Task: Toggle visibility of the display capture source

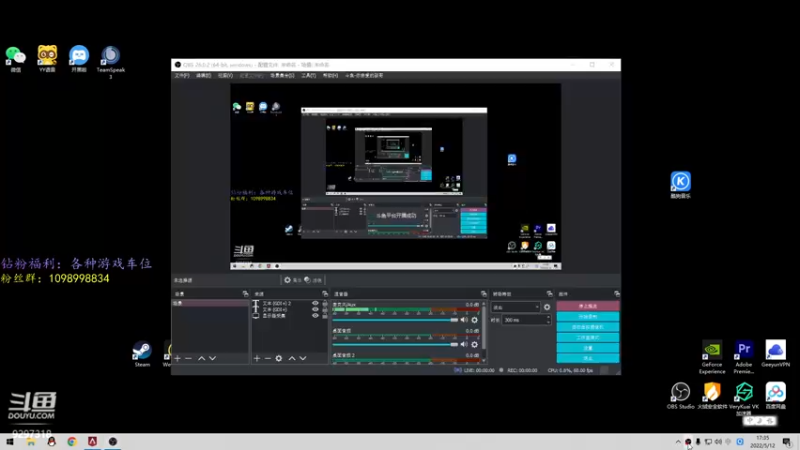Action: click(x=315, y=315)
